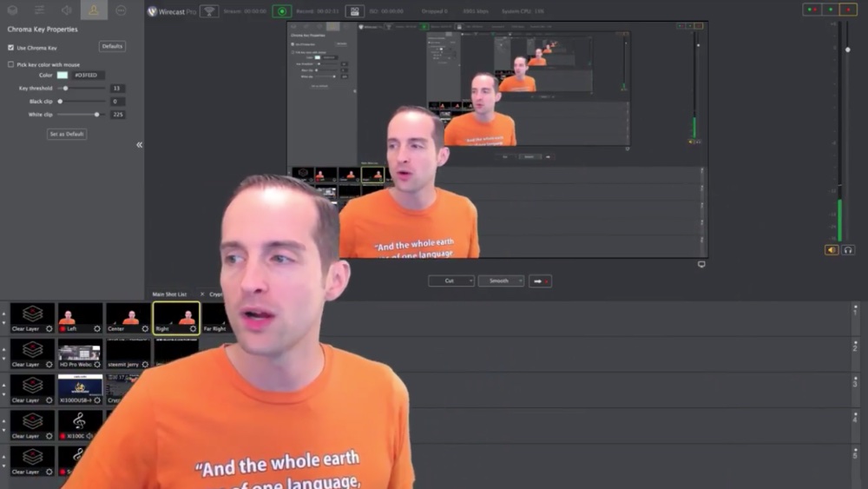Screen dimensions: 868x489
Task: Open gear on XI100DUSB shot
Action: pyautogui.click(x=97, y=400)
